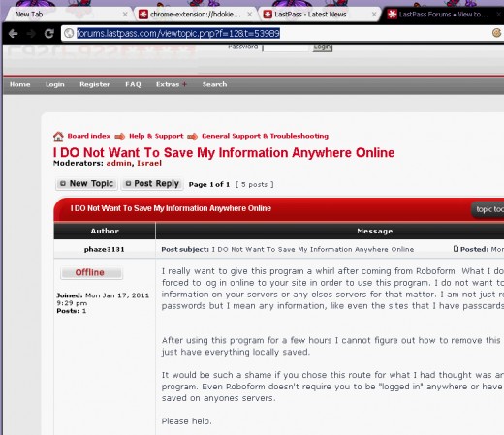
Task: Open the Home menu item
Action: [20, 84]
